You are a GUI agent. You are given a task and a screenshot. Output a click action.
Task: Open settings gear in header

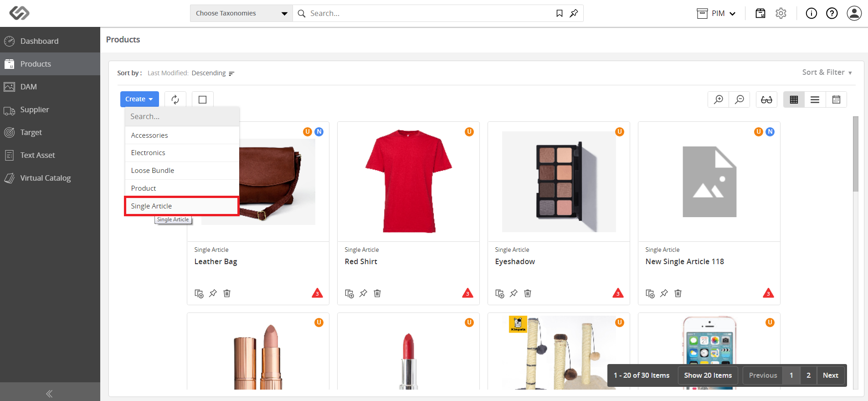[x=781, y=13]
